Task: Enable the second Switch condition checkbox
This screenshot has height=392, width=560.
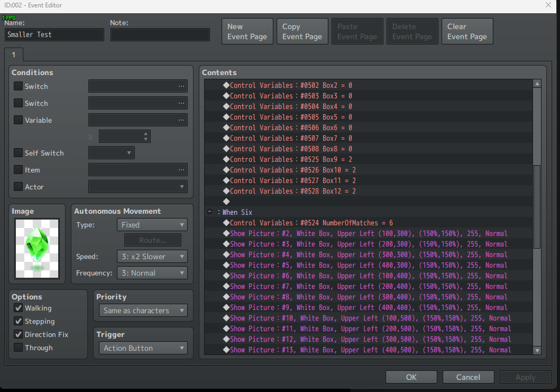Action: click(18, 103)
